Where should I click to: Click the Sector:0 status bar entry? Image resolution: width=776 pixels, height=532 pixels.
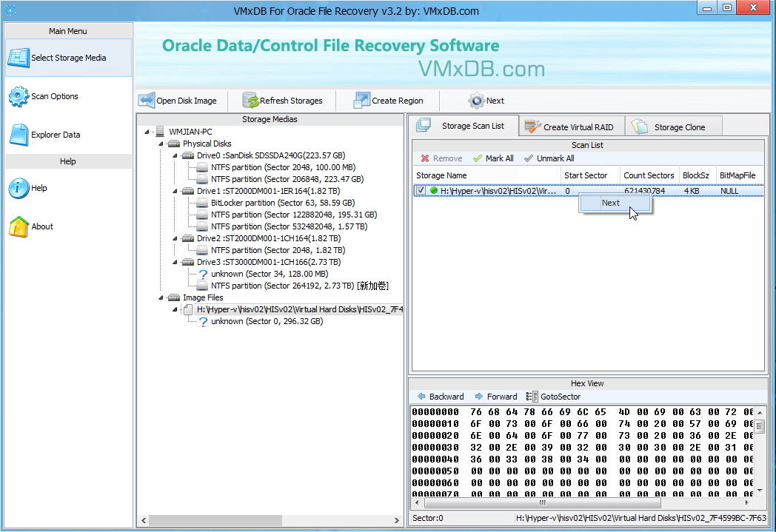pos(428,518)
